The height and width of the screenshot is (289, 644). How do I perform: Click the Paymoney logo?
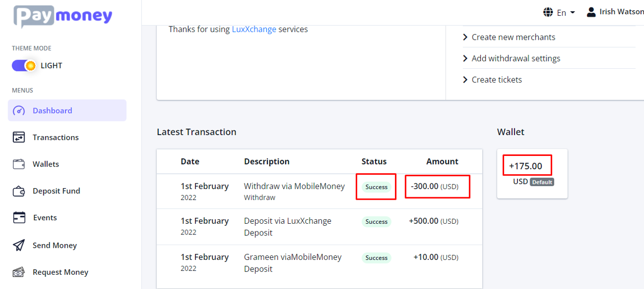coord(63,16)
